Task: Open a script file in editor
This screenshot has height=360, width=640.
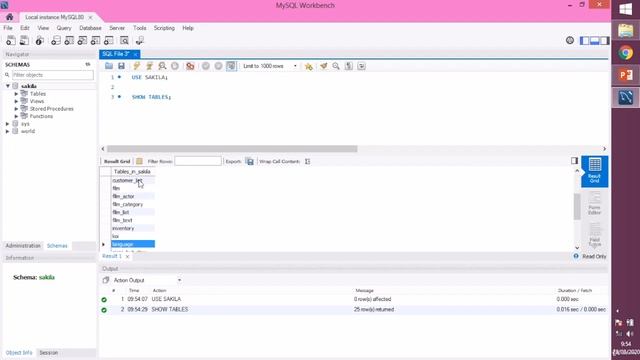Action: click(109, 66)
